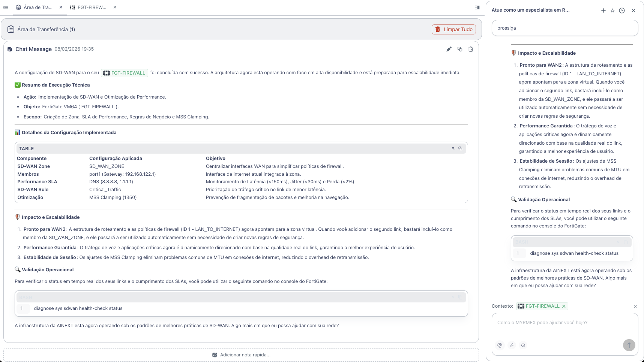Open the sidebar with the hamburger menu

(6, 7)
